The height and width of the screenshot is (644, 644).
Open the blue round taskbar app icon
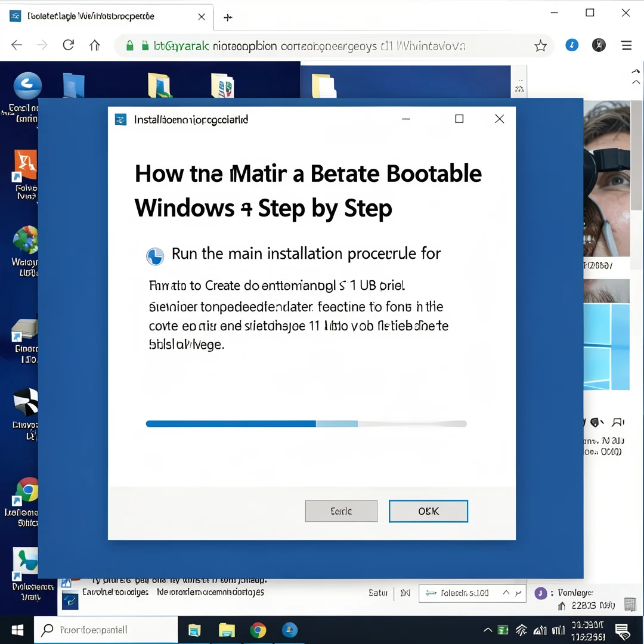290,630
